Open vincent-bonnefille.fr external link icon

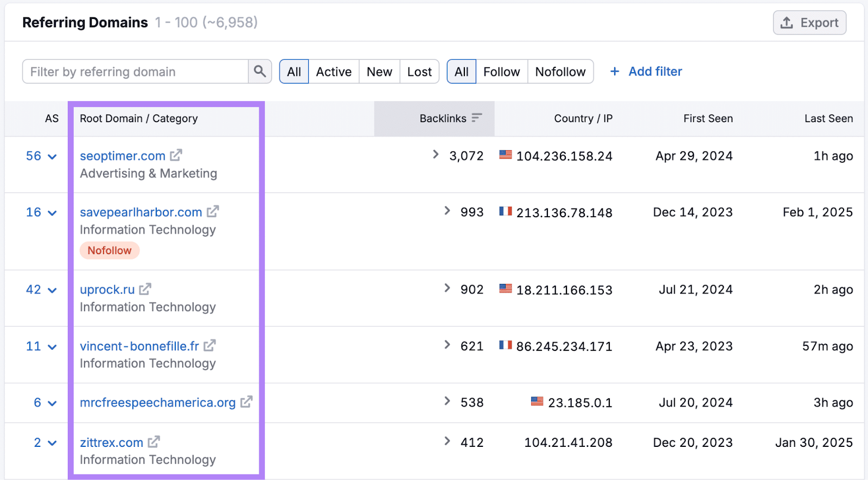click(x=209, y=346)
